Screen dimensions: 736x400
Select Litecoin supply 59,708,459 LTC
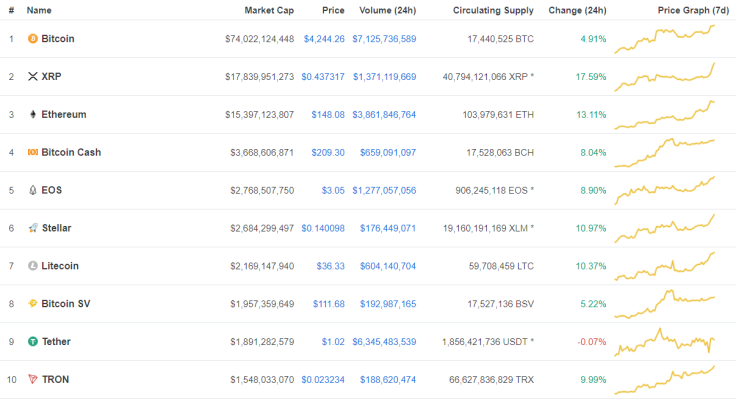click(501, 266)
